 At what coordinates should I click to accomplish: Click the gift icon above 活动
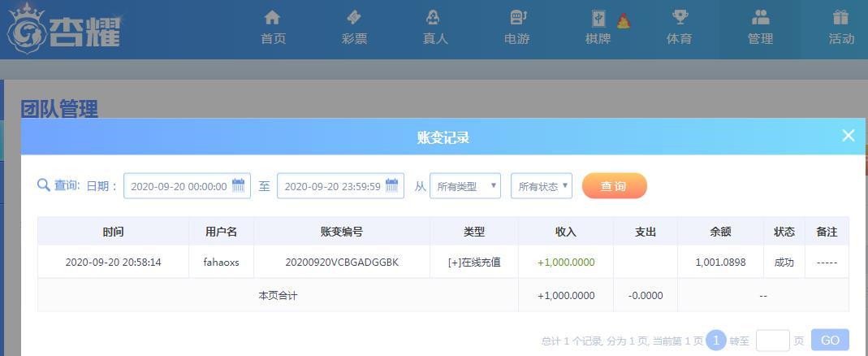(840, 17)
